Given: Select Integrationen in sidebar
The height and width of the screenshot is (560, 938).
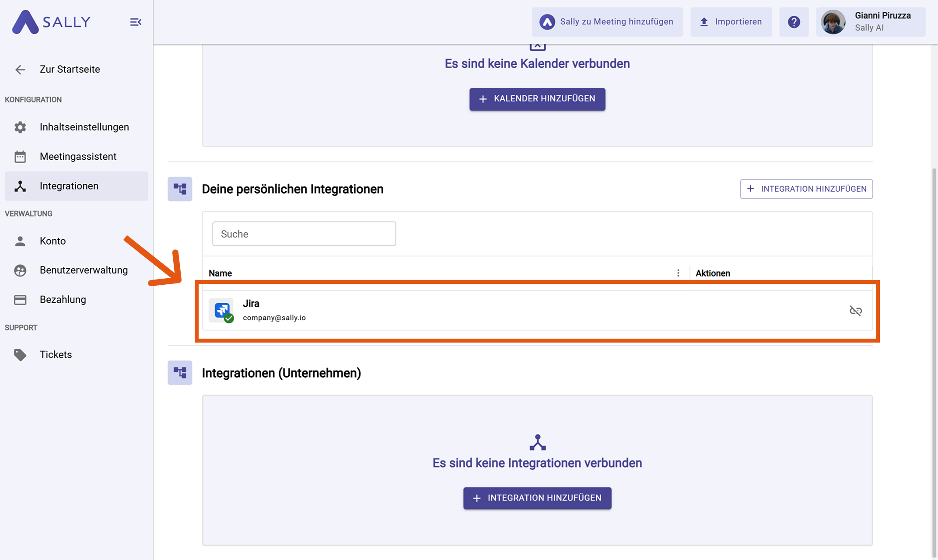Looking at the screenshot, I should [77, 186].
